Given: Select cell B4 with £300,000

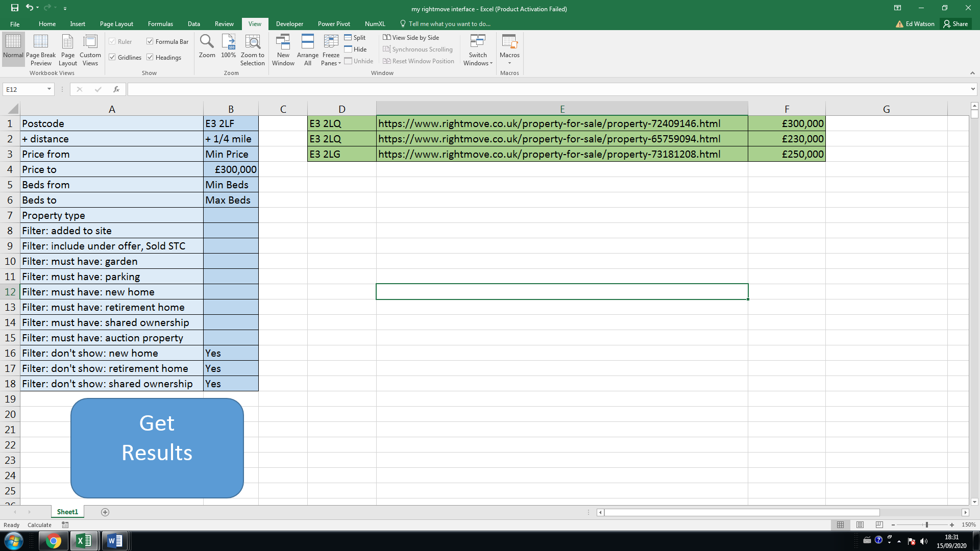Looking at the screenshot, I should point(231,169).
